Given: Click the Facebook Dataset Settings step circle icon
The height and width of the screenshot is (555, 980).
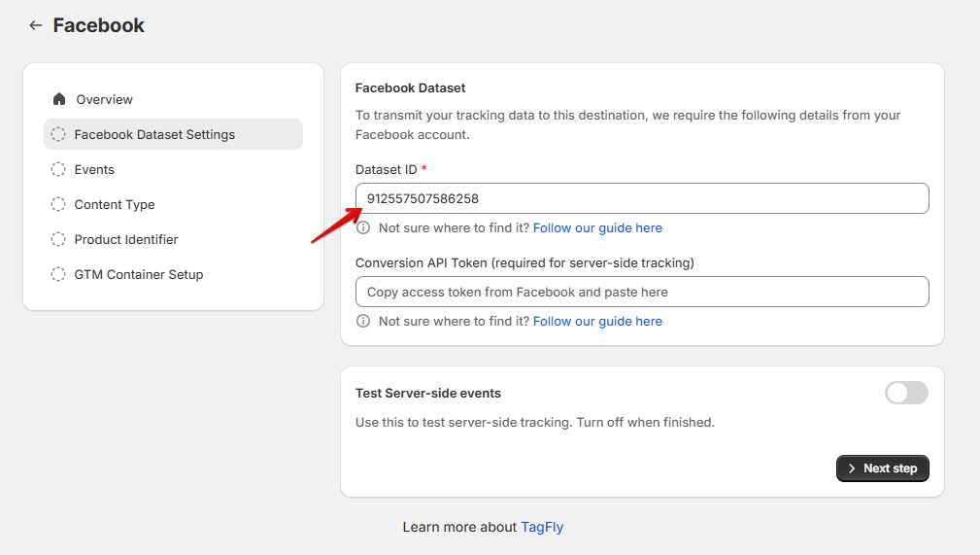Looking at the screenshot, I should click(x=58, y=134).
